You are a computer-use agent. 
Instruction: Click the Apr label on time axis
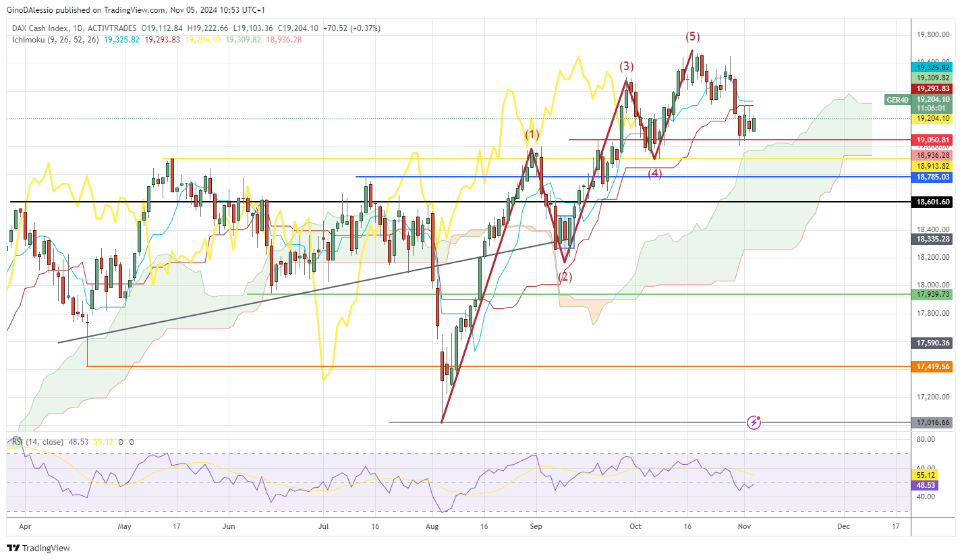(26, 525)
